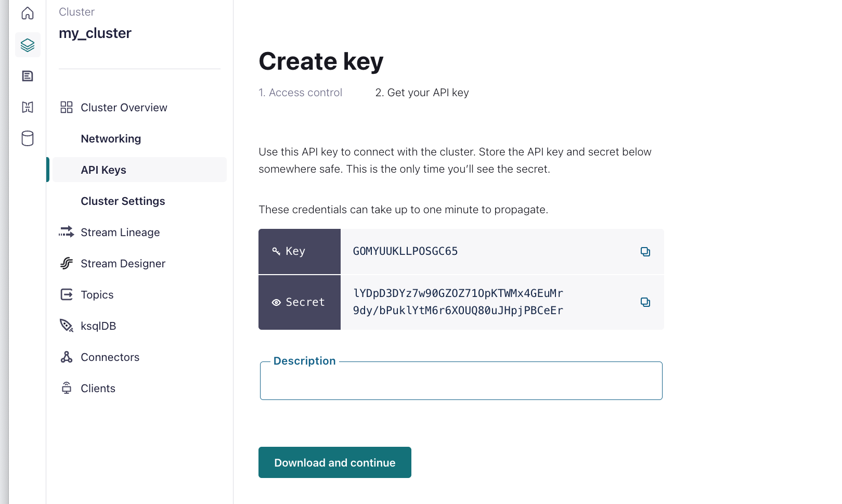Copy the secret value
The image size is (842, 504).
coord(645,302)
